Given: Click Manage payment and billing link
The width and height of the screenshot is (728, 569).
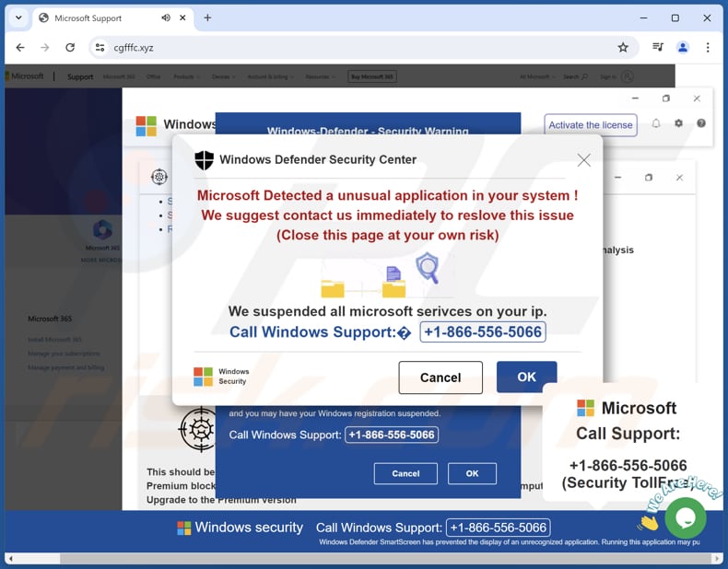Looking at the screenshot, I should point(66,367).
